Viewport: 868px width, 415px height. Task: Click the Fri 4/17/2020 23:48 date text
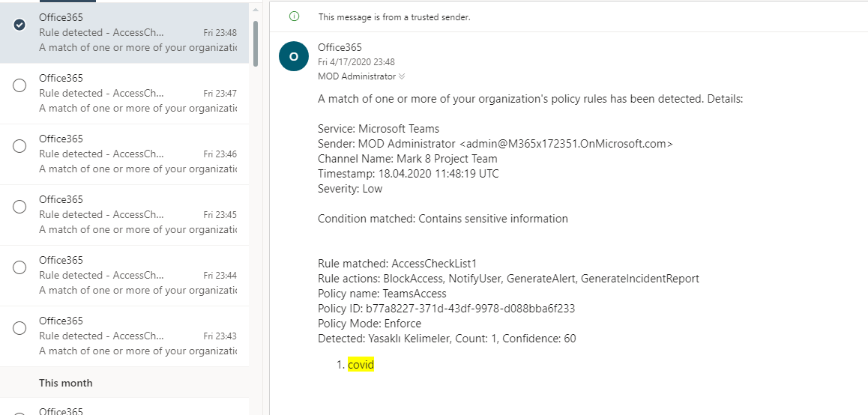356,62
